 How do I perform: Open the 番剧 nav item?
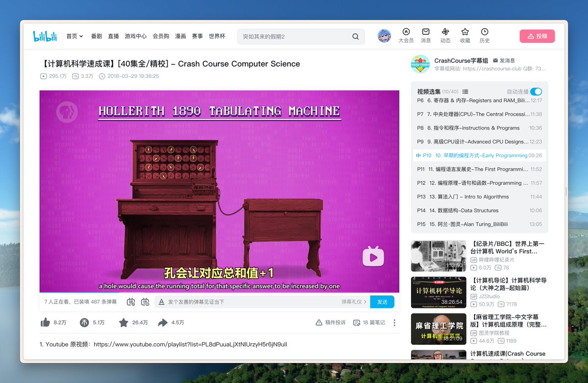(97, 36)
